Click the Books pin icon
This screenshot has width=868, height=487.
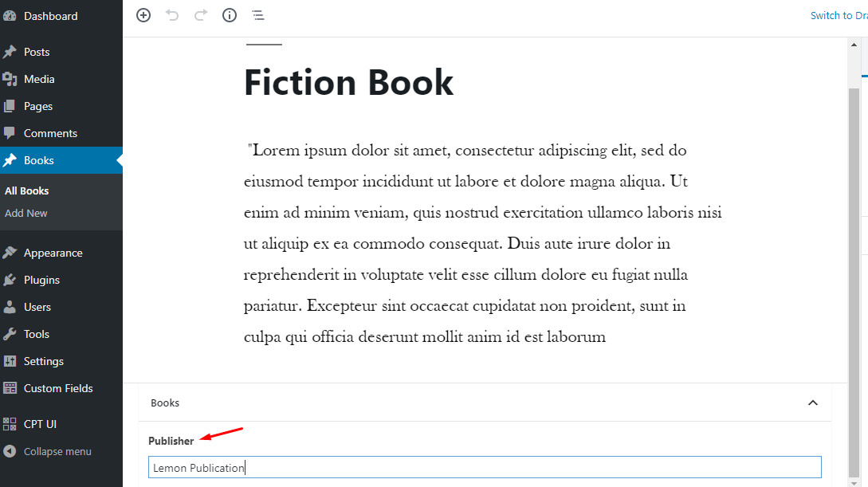pyautogui.click(x=10, y=160)
